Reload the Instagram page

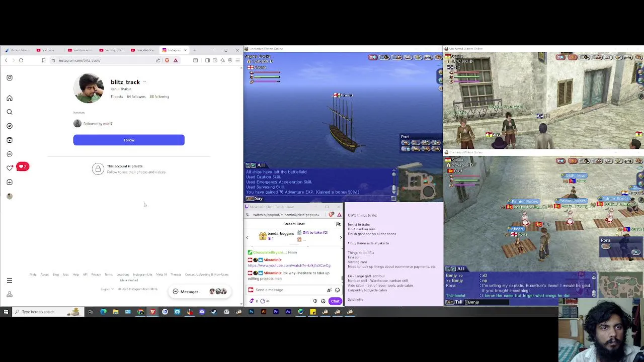tap(21, 60)
